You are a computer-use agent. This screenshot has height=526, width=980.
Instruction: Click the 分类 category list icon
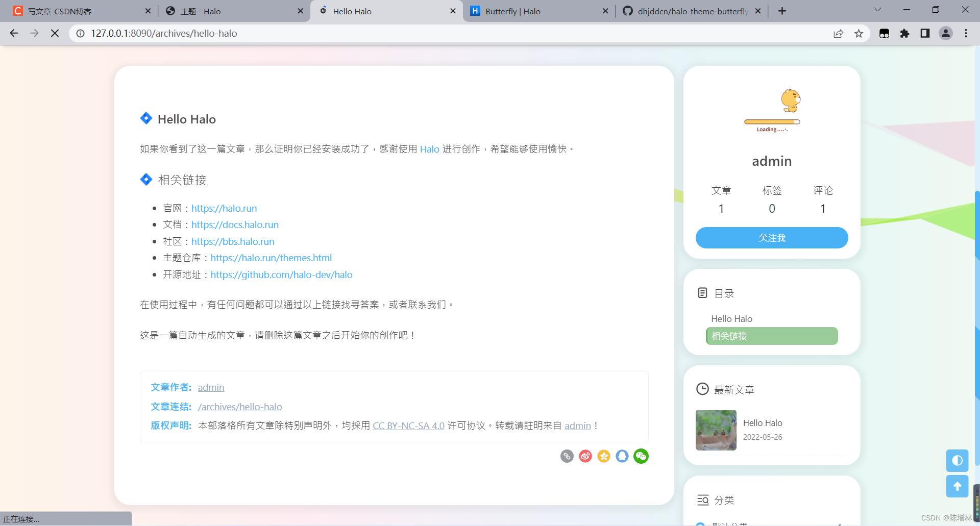point(703,500)
